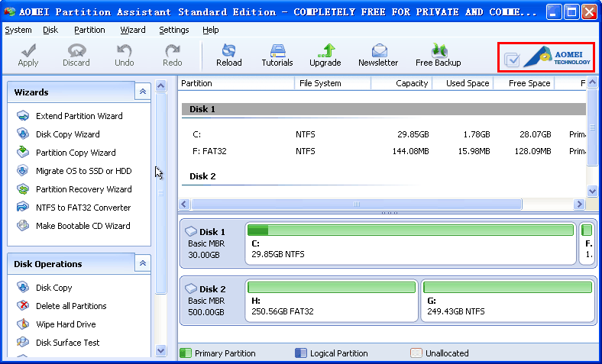
Task: Collapse the Disk Operations panel
Action: click(143, 263)
